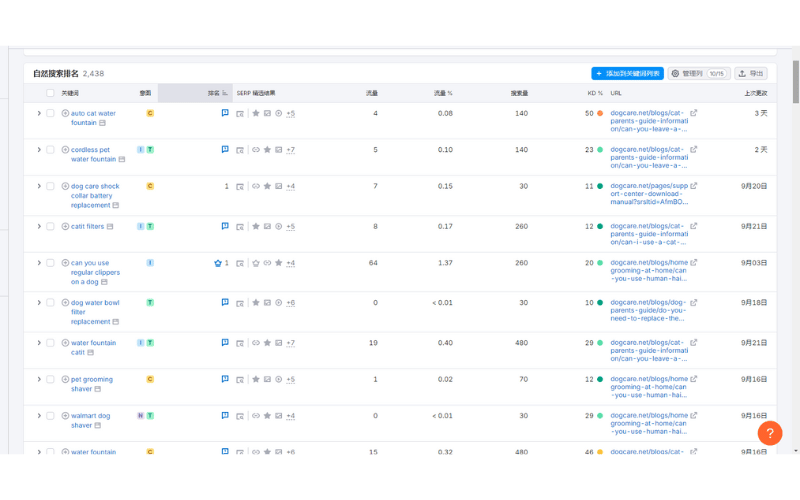Click the 关键词 column header

pos(70,93)
